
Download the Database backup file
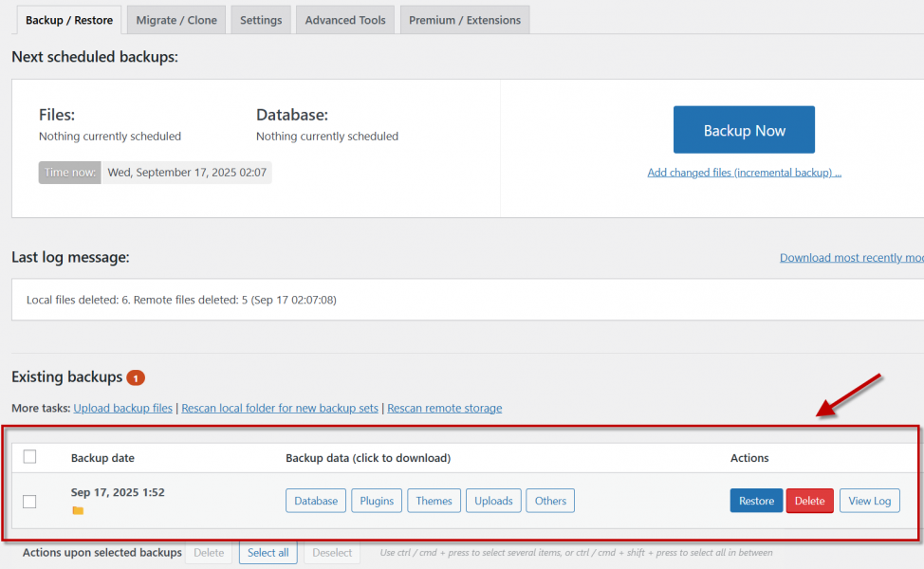click(x=316, y=501)
